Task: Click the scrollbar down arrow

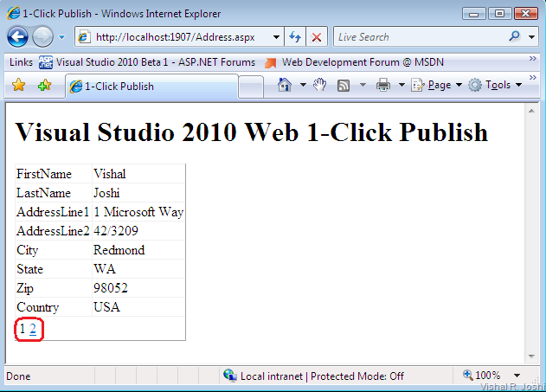Action: click(531, 357)
